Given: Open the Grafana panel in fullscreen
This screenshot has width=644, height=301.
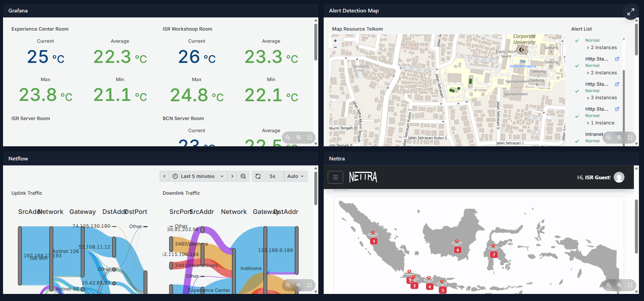Looking at the screenshot, I should 310,138.
